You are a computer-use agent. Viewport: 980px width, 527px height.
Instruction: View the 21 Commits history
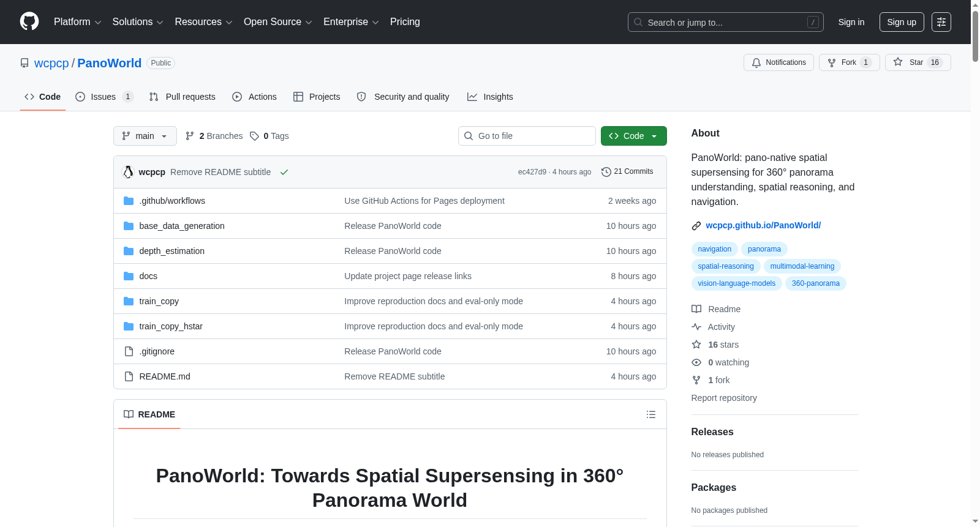coord(628,172)
